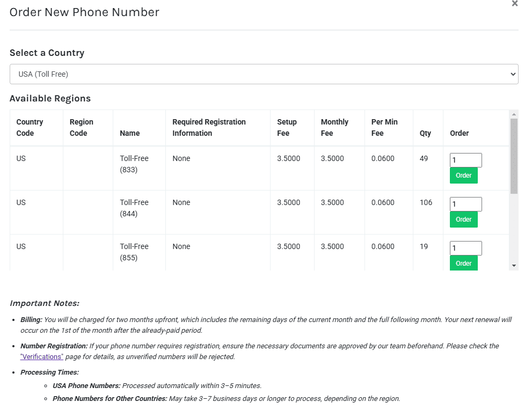Click the regions table scroll-down arrow
The image size is (532, 409).
pyautogui.click(x=514, y=266)
